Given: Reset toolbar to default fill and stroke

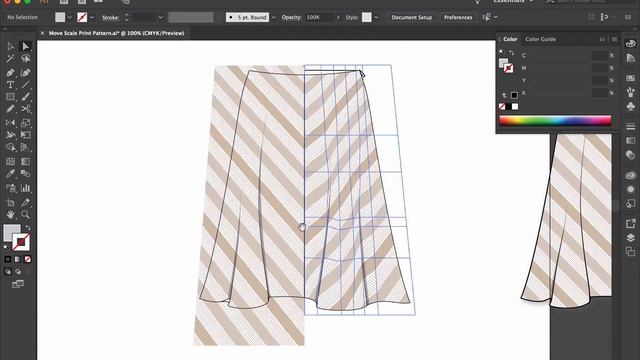Looking at the screenshot, I should 6,247.
